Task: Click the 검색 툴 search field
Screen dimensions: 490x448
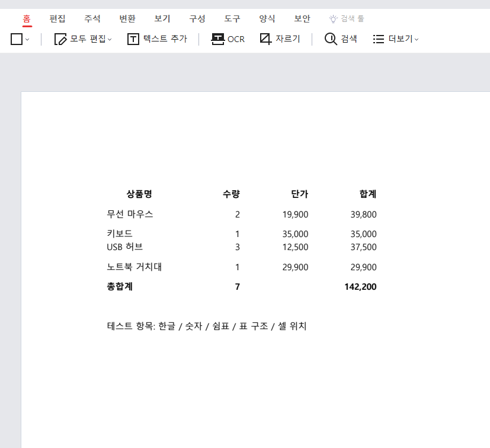Action: (352, 19)
